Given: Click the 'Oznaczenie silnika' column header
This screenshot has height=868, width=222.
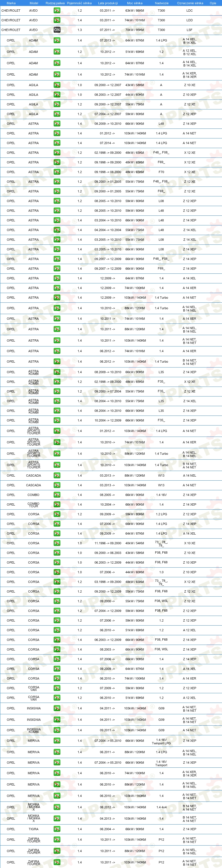Looking at the screenshot, I should click(190, 3).
